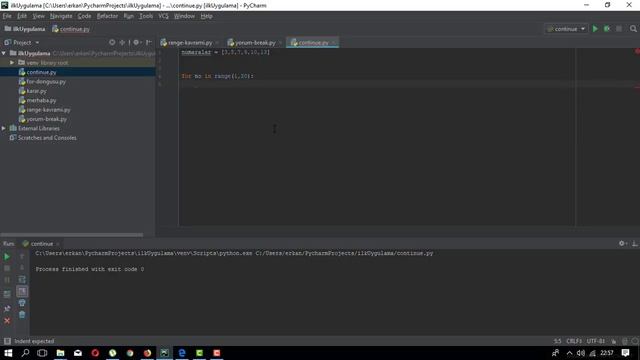Open the File menu
The image size is (640, 360).
(x=7, y=16)
